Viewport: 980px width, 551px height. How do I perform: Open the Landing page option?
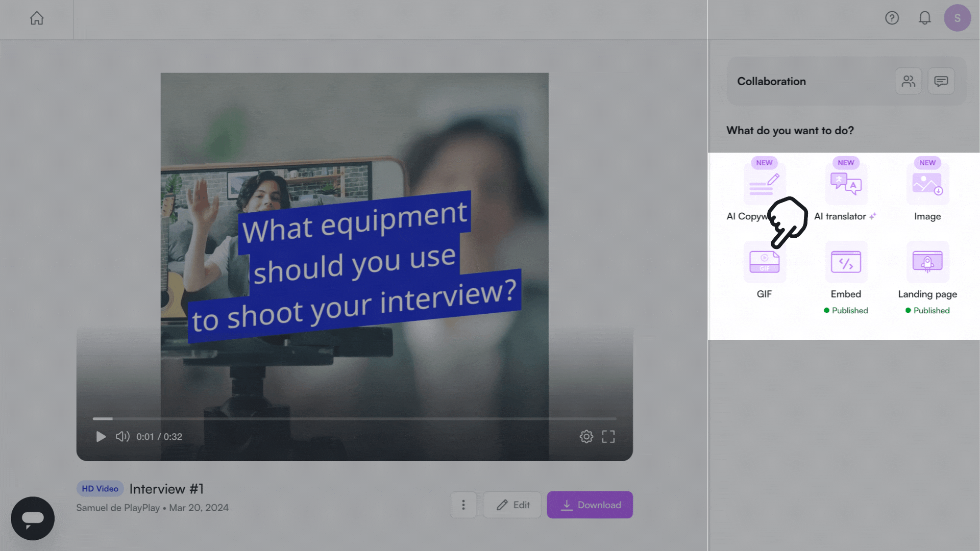927,262
